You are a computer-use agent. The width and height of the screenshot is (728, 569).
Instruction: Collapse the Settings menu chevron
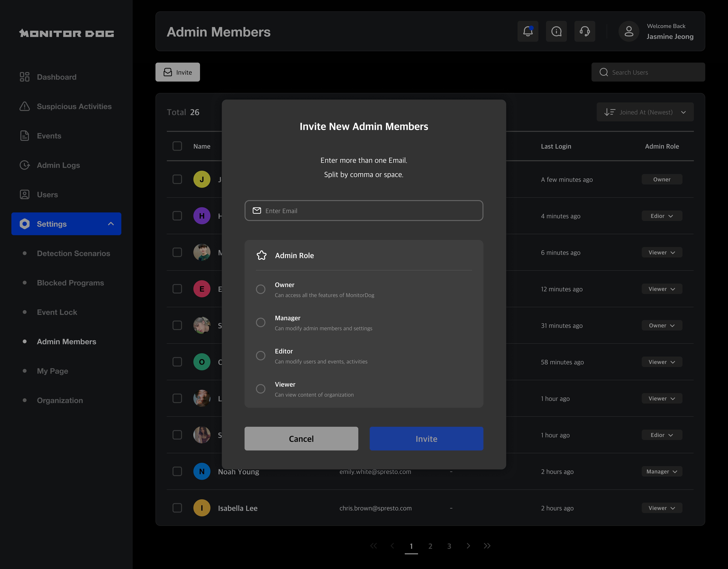tap(111, 224)
